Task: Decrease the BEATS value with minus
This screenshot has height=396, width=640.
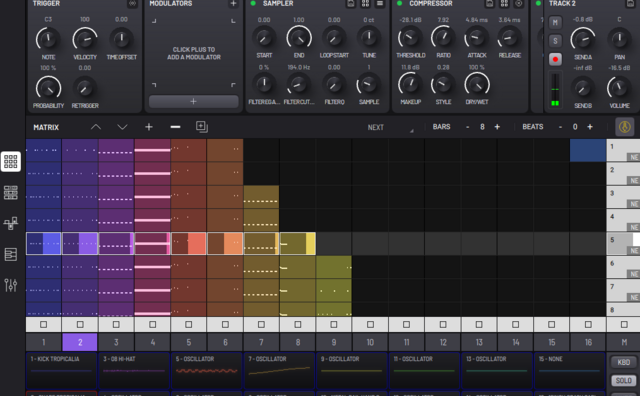Action: pyautogui.click(x=560, y=127)
